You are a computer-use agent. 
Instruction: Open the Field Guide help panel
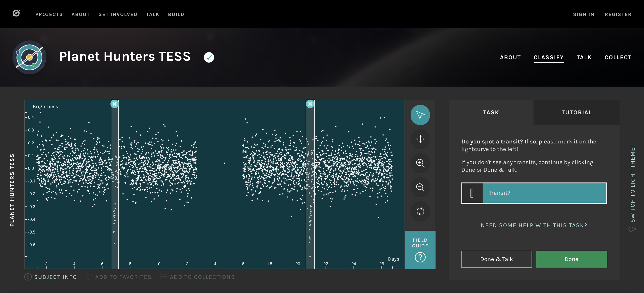[420, 250]
